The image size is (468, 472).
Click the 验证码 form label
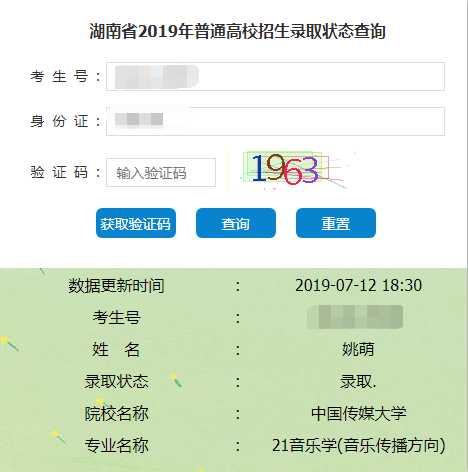pos(65,173)
